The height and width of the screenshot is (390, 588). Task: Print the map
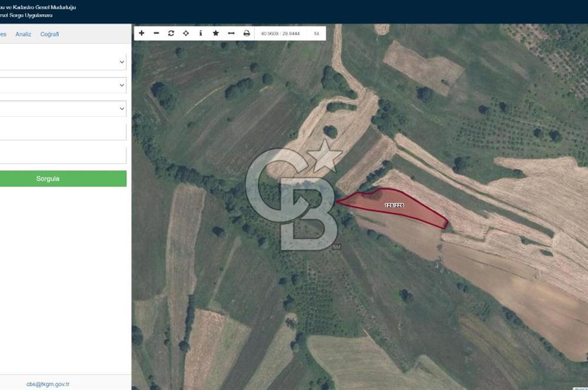coord(246,33)
